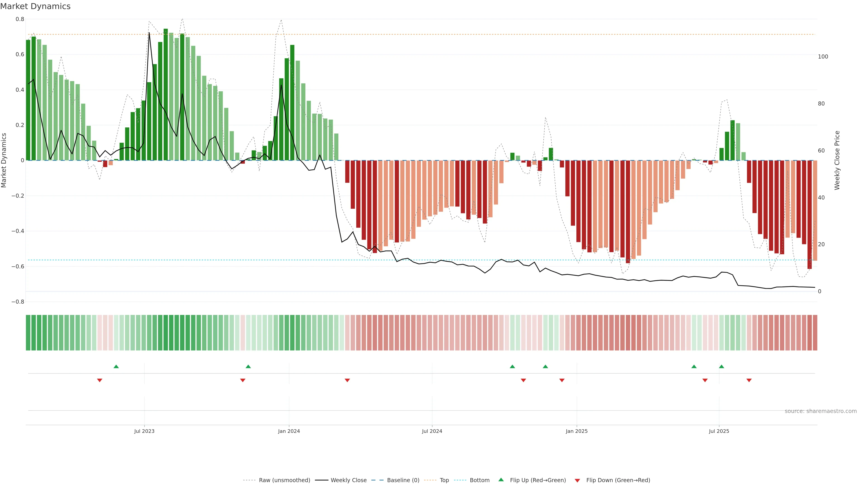This screenshot has width=868, height=488.
Task: Click the Jul 2024 x-axis label
Action: coord(432,431)
